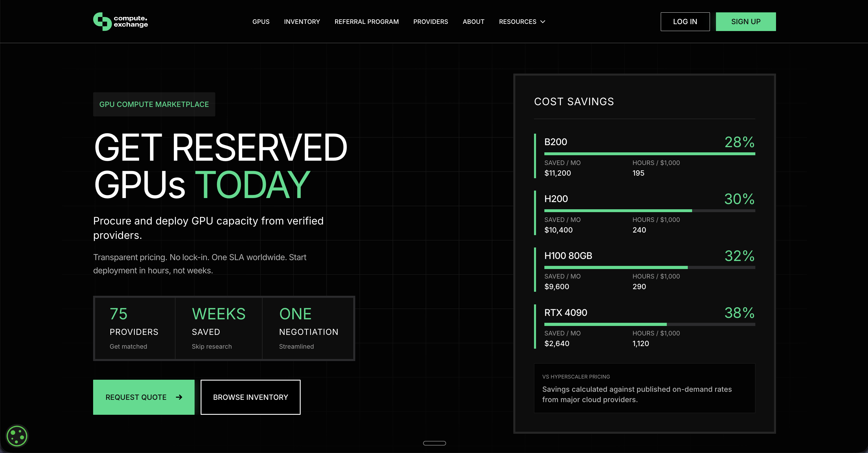Screen dimensions: 868x453
Task: Click the One Negotiation stat card
Action: coord(308,328)
